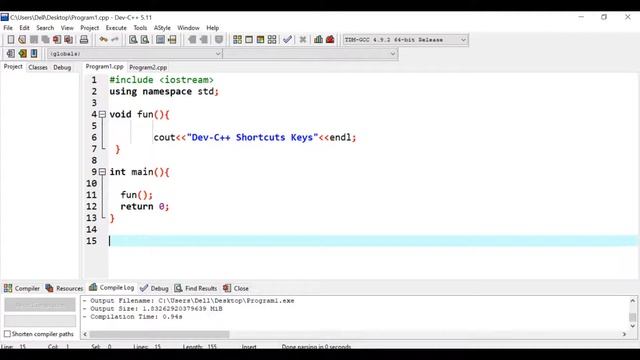
Task: Click the Stop Execution X icon
Action: click(302, 40)
